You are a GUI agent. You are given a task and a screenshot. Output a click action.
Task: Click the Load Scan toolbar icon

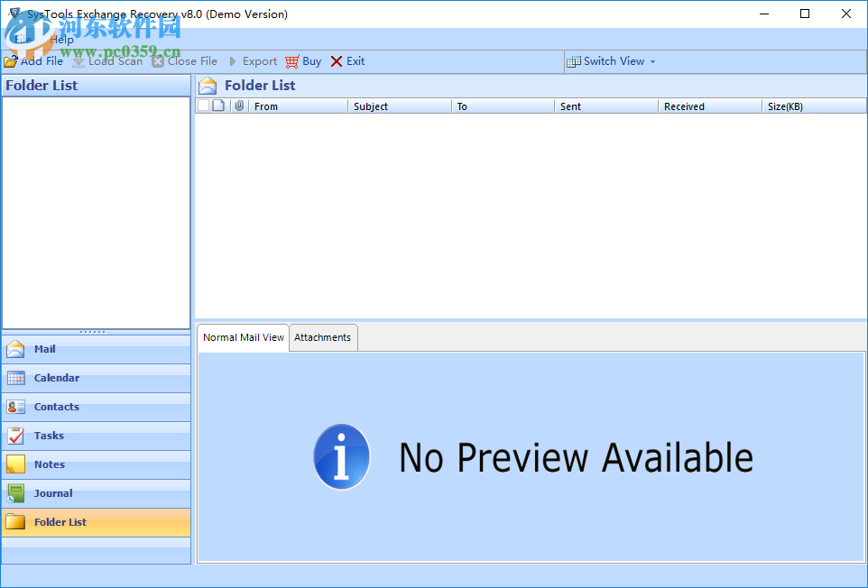coord(78,61)
